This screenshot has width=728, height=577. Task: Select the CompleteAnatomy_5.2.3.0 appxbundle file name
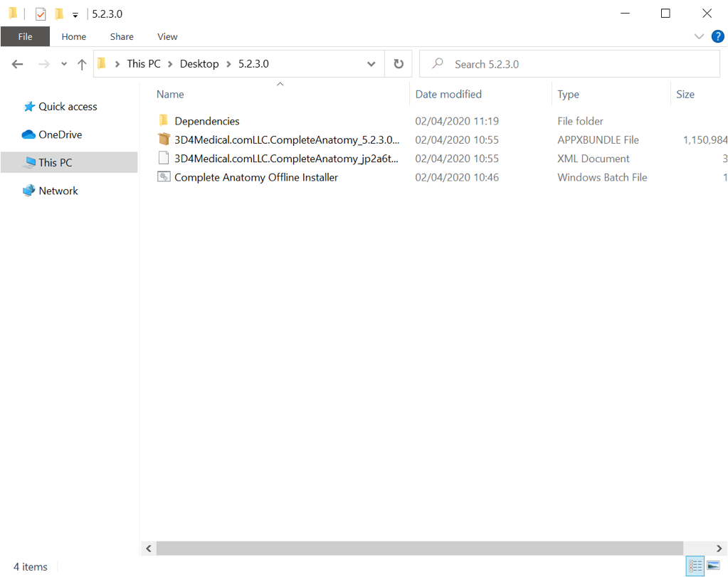click(287, 139)
